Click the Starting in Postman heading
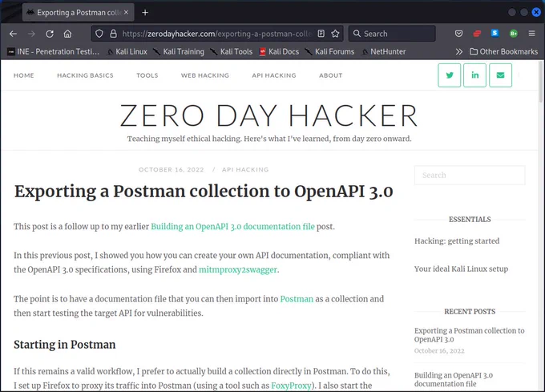This screenshot has width=545, height=392. pos(65,345)
